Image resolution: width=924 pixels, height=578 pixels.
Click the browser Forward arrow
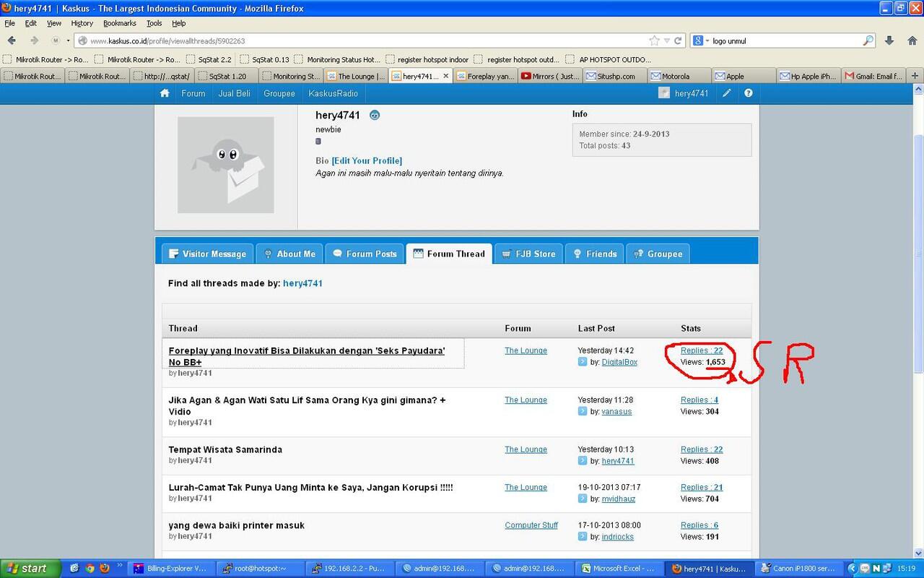tap(34, 40)
